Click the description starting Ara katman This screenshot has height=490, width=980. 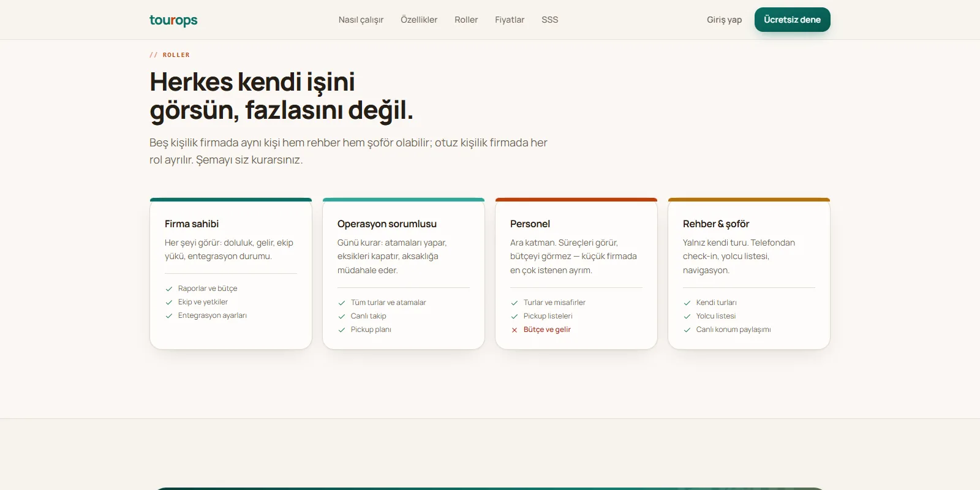click(x=573, y=257)
